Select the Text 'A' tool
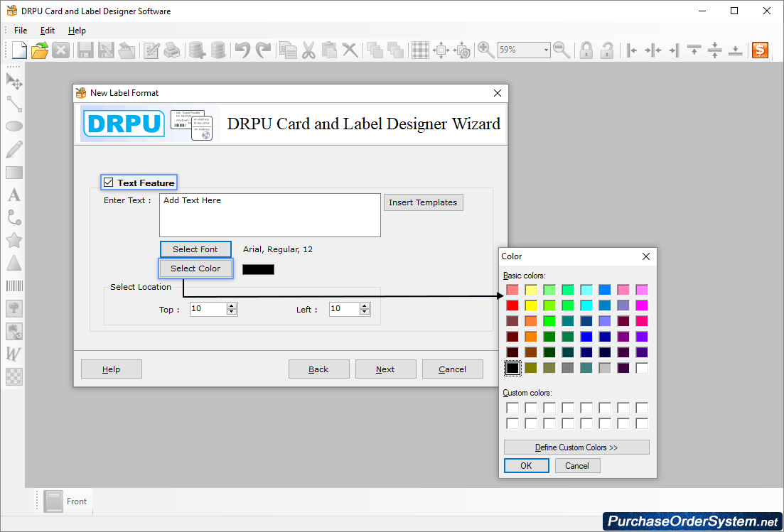Viewport: 784px width, 532px height. [x=14, y=195]
